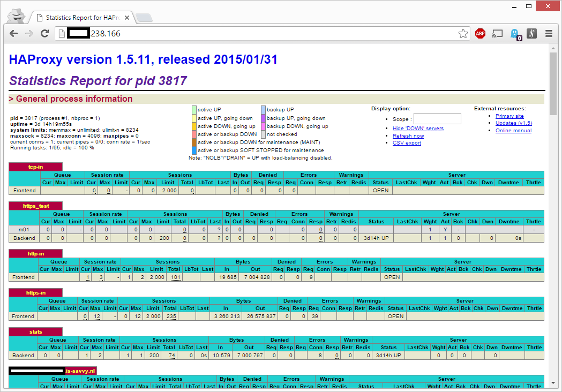The image size is (562, 392).
Task: Click the page info icon in address bar
Action: click(62, 34)
